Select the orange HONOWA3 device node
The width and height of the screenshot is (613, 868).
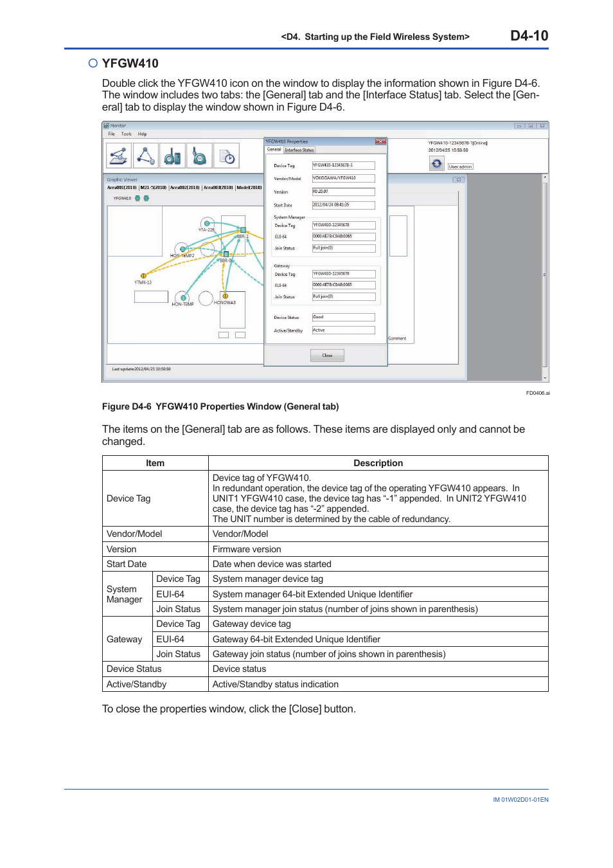click(x=225, y=296)
